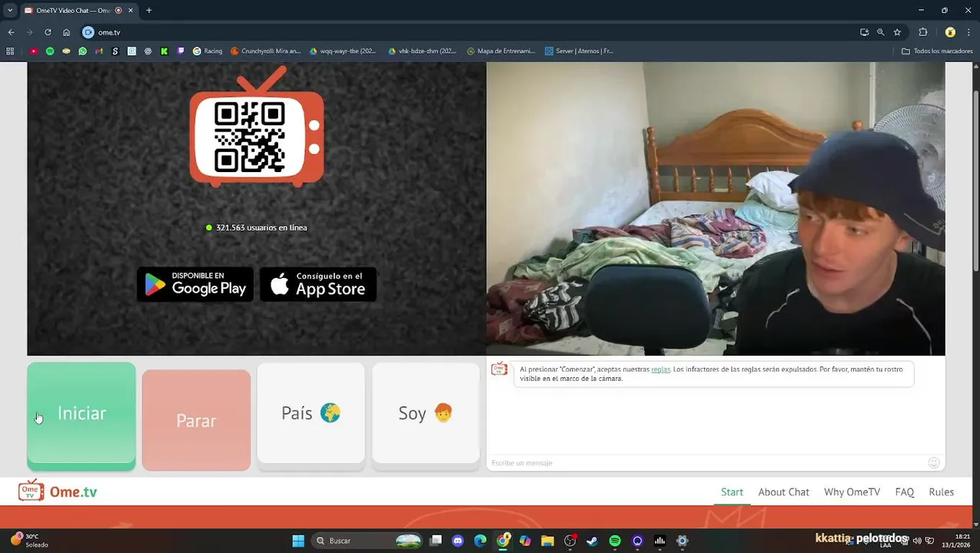Open the reglas rules link in the chat notice
The width and height of the screenshot is (980, 553).
tap(660, 369)
